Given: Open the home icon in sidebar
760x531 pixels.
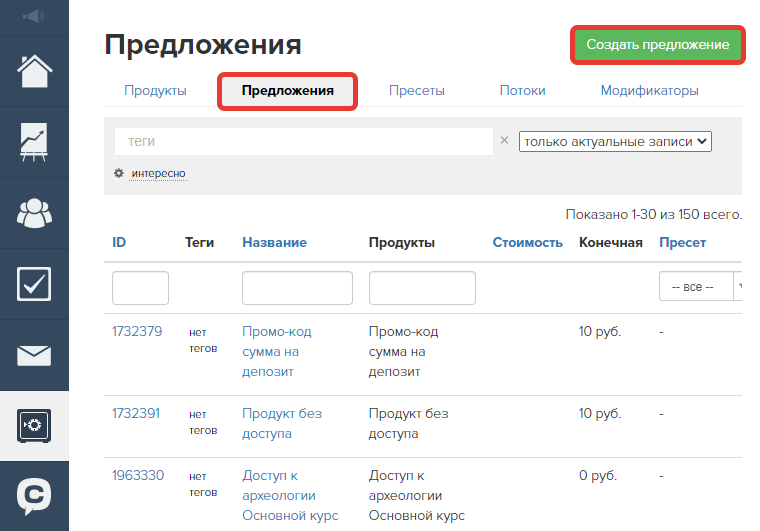Looking at the screenshot, I should click(x=34, y=72).
